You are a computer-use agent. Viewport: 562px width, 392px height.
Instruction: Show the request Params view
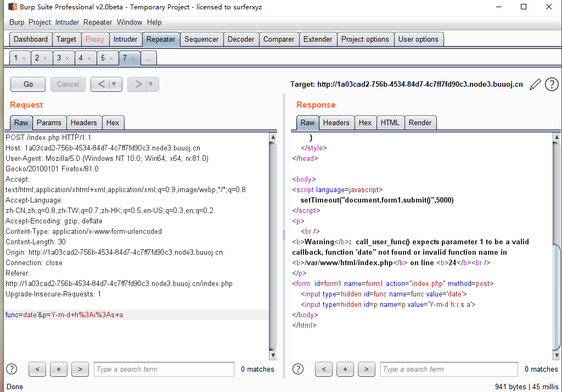click(49, 122)
